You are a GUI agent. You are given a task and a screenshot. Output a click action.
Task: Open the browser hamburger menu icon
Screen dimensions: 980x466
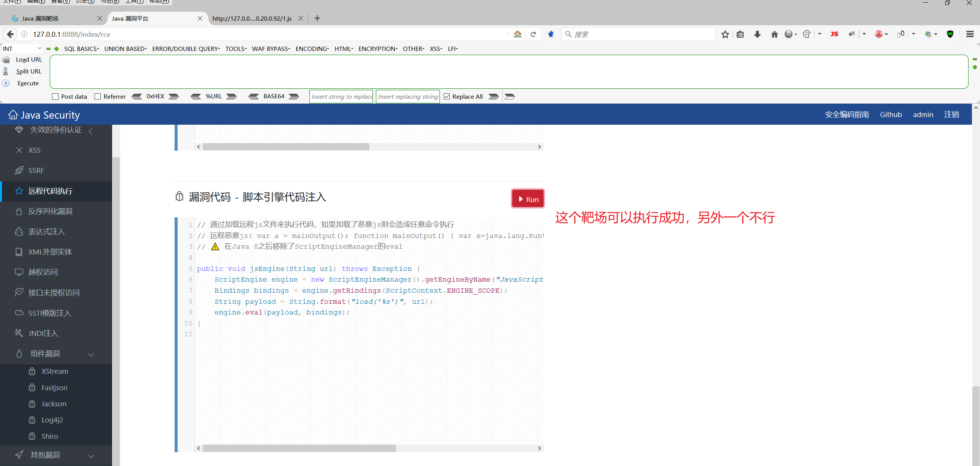tap(970, 34)
